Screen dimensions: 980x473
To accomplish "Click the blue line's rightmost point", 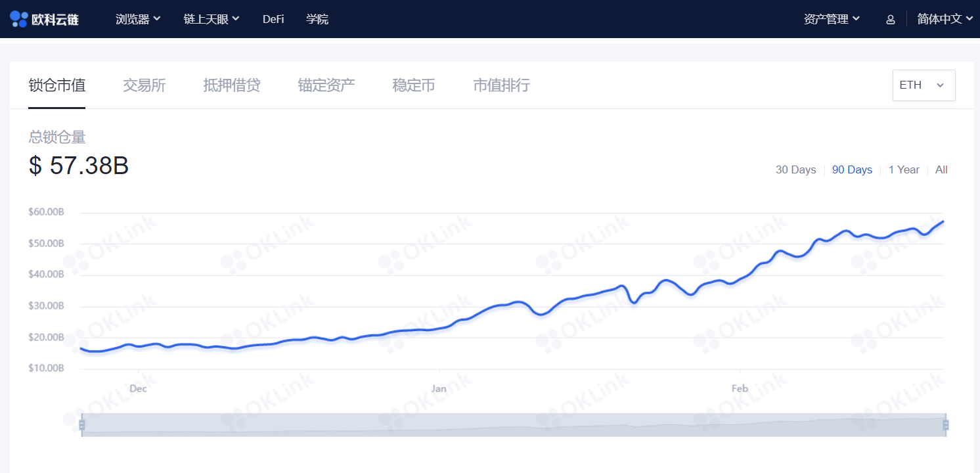I will coord(943,221).
